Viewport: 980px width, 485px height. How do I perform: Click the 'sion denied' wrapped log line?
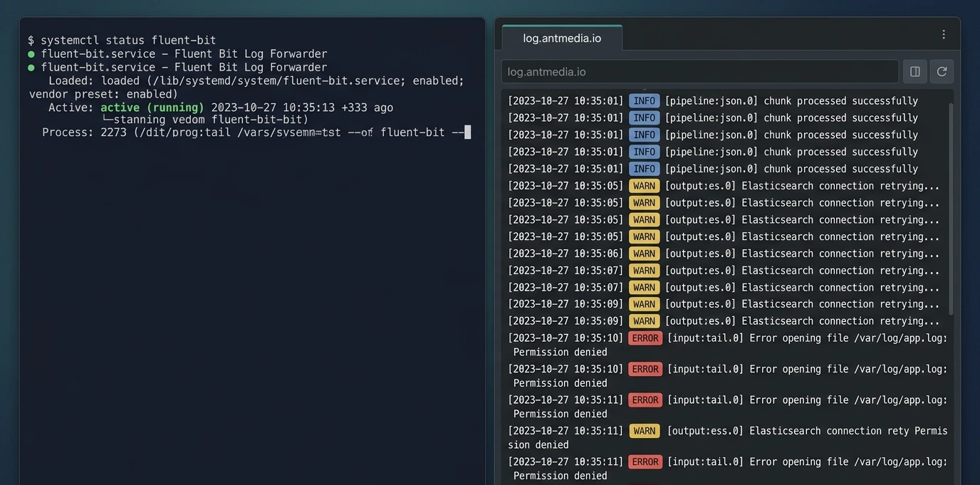point(538,445)
